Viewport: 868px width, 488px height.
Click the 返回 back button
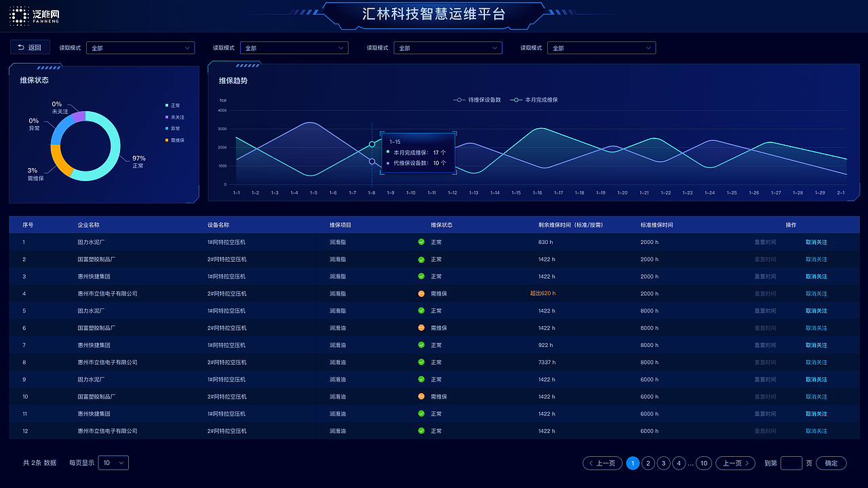[x=30, y=47]
